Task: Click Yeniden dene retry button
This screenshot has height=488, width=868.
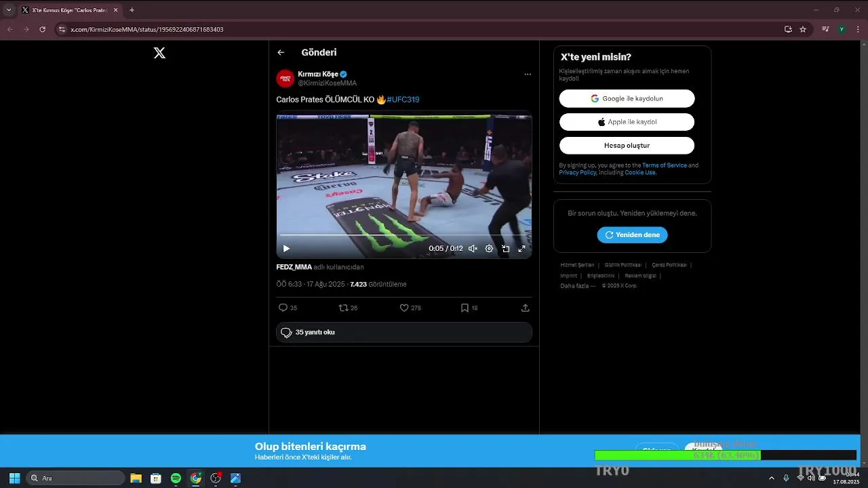Action: (632, 235)
